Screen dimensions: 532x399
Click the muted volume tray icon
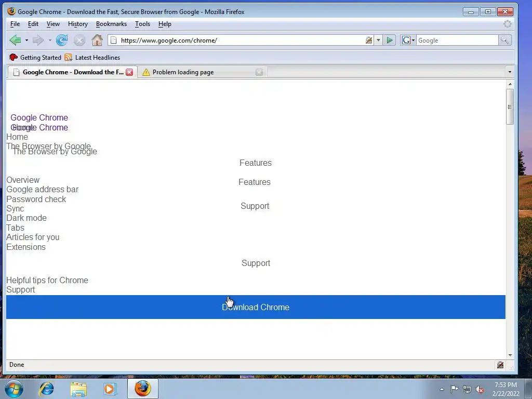(x=480, y=389)
